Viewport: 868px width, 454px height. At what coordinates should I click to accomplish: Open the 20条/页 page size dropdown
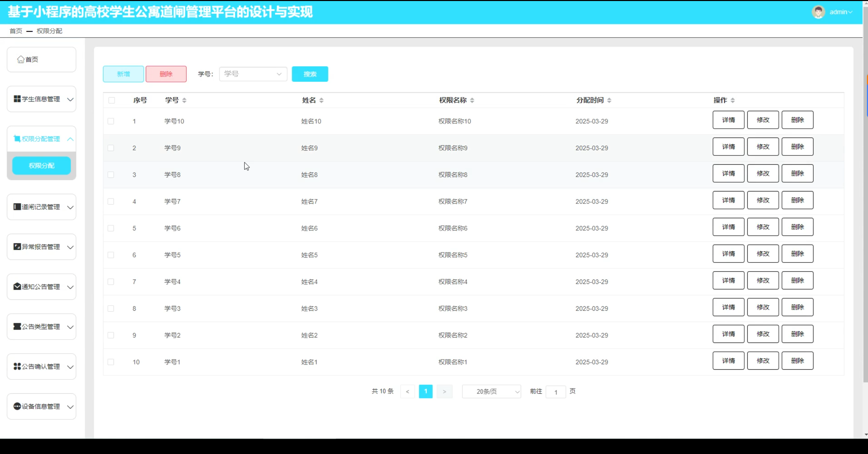[x=491, y=392]
